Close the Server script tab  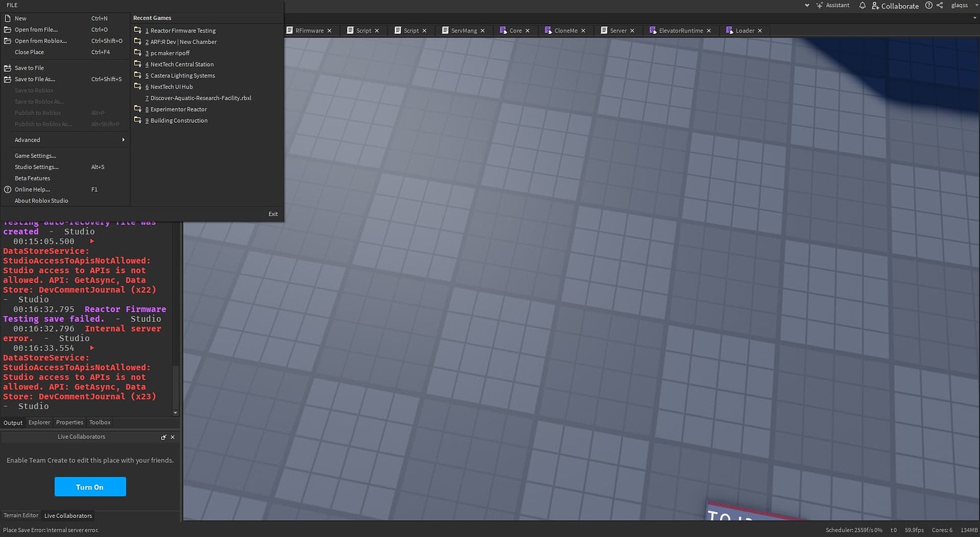[x=633, y=31]
